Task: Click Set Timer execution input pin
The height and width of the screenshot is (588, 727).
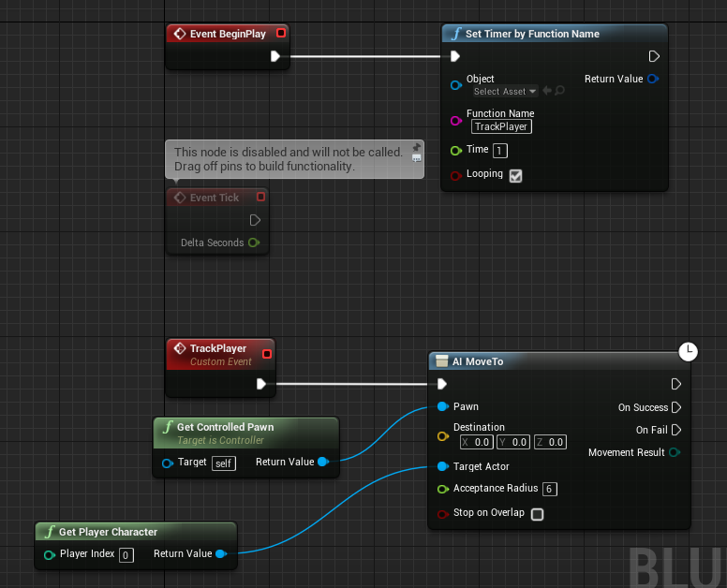Action: point(454,56)
